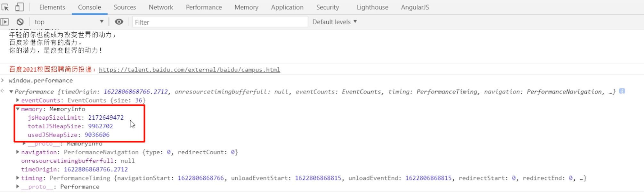Screen dimensions: 644x194
Task: Expand the timing PerformanceTiming entry
Action: coord(18,178)
